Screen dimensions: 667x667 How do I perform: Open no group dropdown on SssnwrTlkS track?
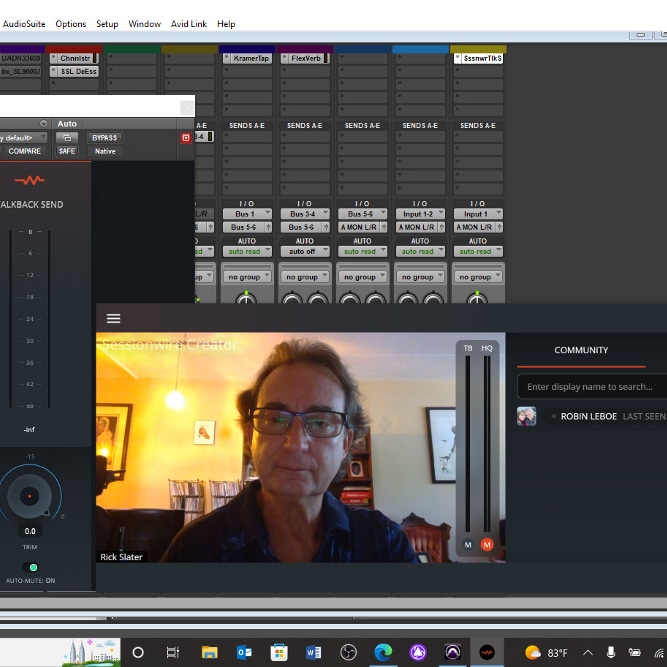[478, 277]
